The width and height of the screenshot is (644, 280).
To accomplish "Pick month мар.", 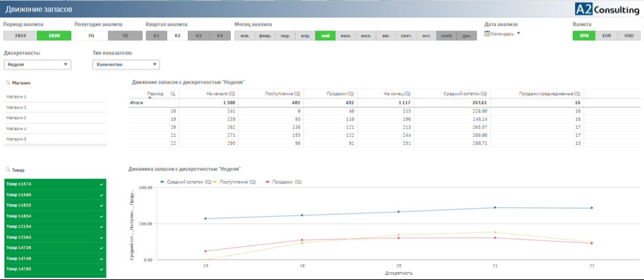I will click(x=285, y=36).
